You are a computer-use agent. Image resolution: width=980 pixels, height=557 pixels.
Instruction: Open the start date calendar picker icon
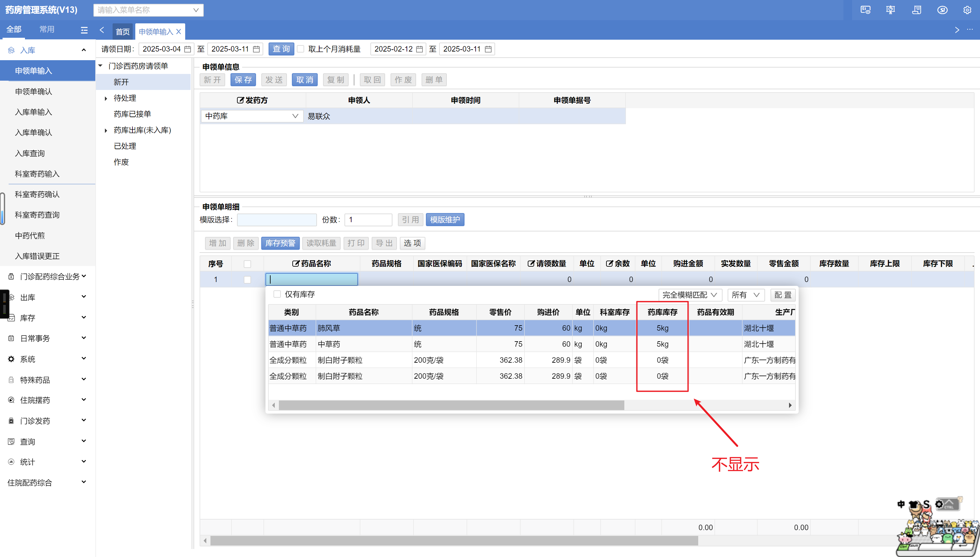(x=188, y=49)
